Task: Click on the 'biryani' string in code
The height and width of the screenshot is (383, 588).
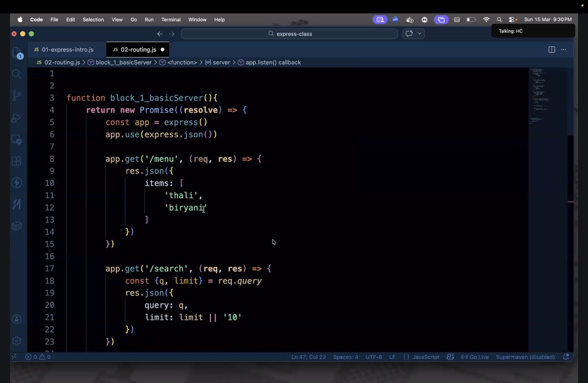Action: pos(186,208)
